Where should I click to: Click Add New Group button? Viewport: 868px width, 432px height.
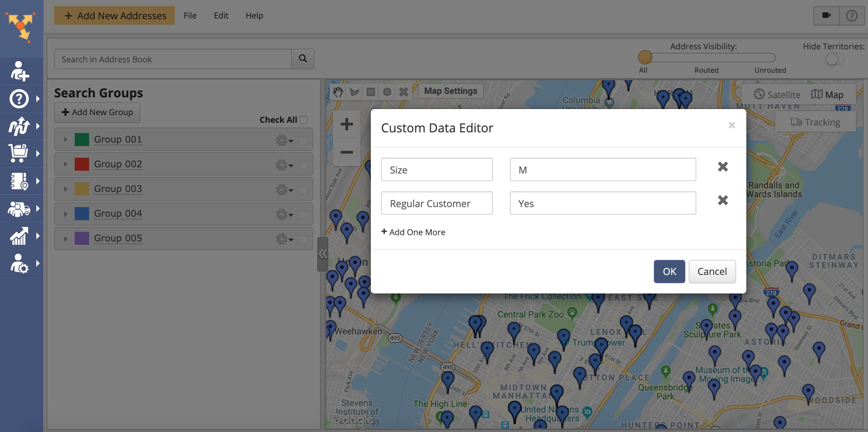(97, 112)
